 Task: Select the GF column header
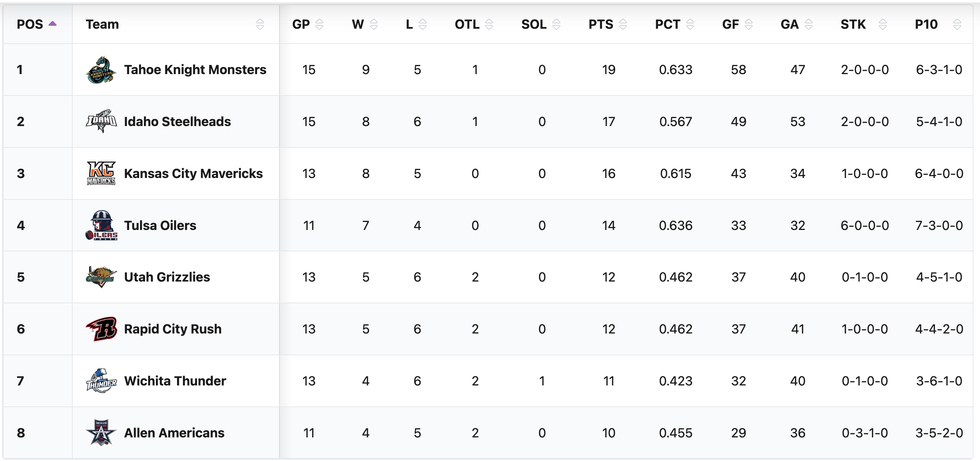(730, 24)
